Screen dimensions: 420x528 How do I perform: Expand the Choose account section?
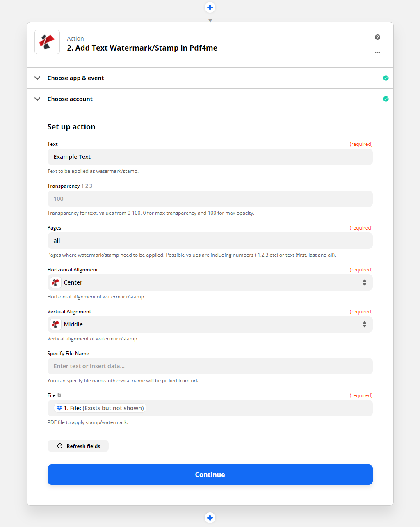pos(210,99)
